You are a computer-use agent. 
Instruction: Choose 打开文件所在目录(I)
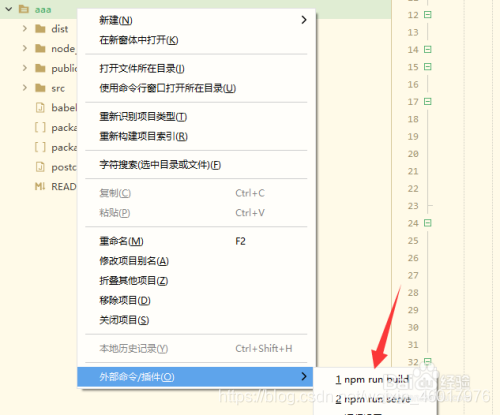click(197, 69)
